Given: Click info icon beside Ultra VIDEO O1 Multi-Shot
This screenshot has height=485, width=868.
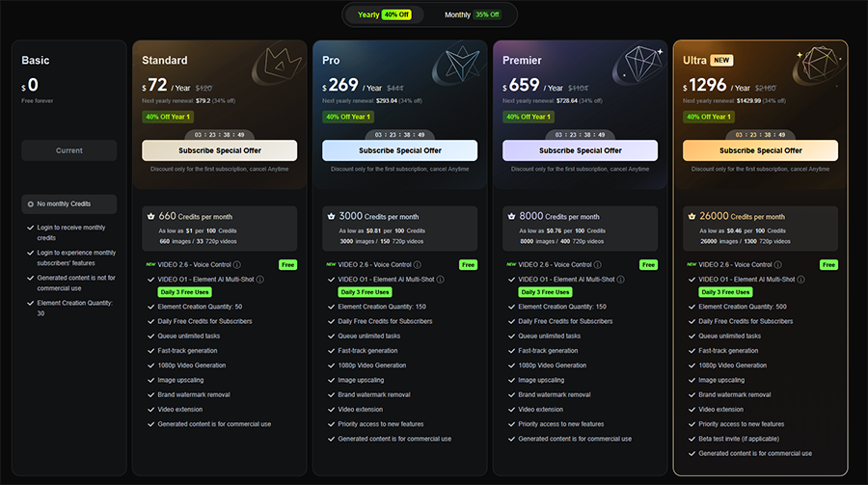Looking at the screenshot, I should pos(800,280).
